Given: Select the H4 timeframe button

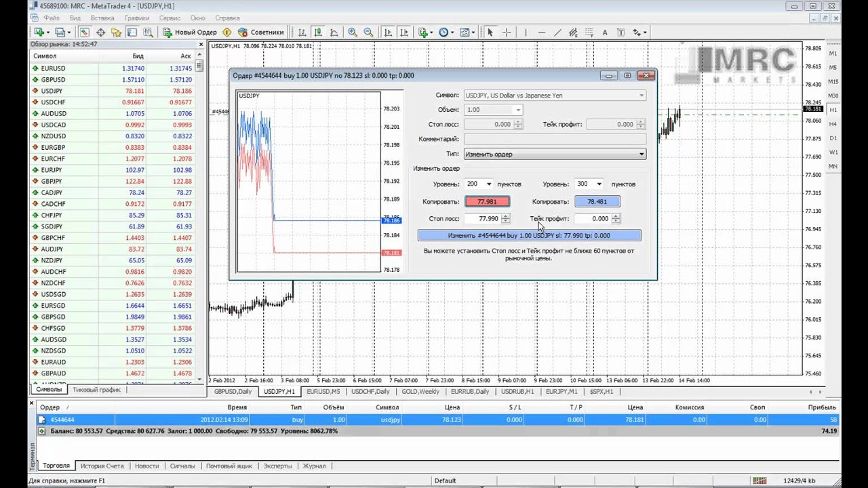Looking at the screenshot, I should coord(833,124).
